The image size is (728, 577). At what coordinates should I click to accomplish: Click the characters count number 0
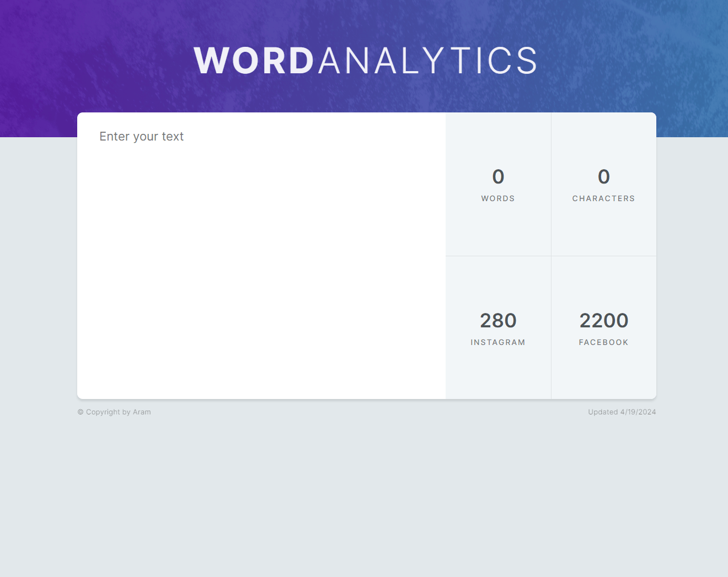tap(603, 177)
